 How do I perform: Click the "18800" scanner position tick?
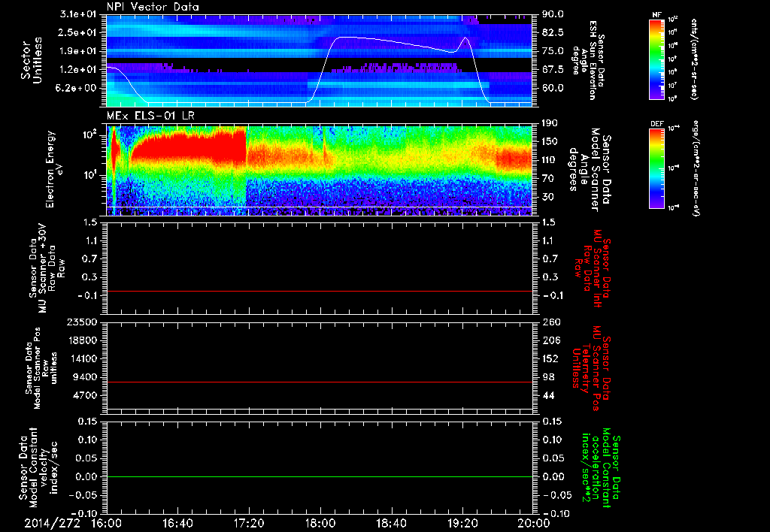(x=83, y=340)
